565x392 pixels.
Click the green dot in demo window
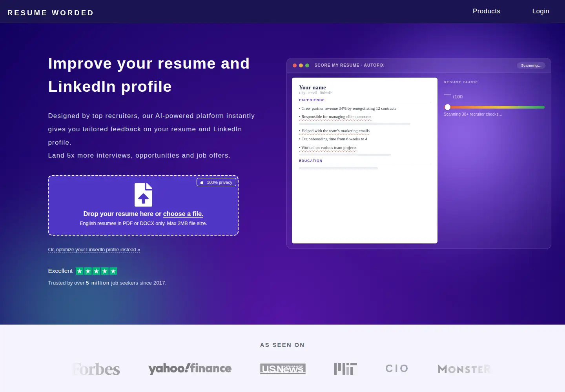[307, 65]
